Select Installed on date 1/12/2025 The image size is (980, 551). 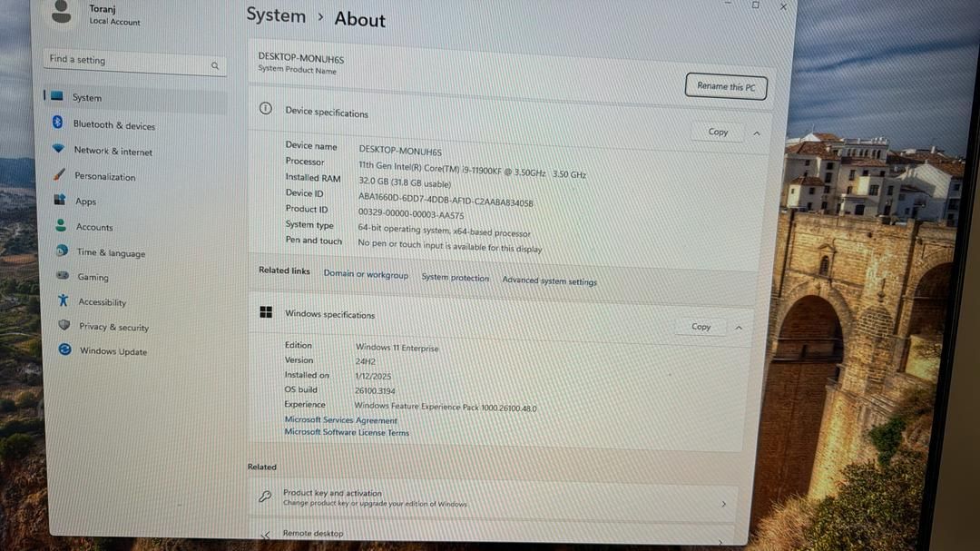click(373, 376)
